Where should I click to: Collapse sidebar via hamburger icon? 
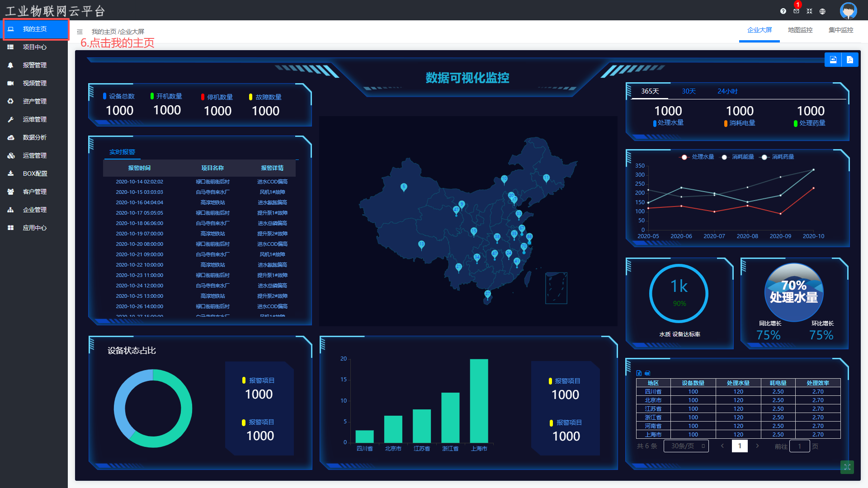(x=80, y=32)
